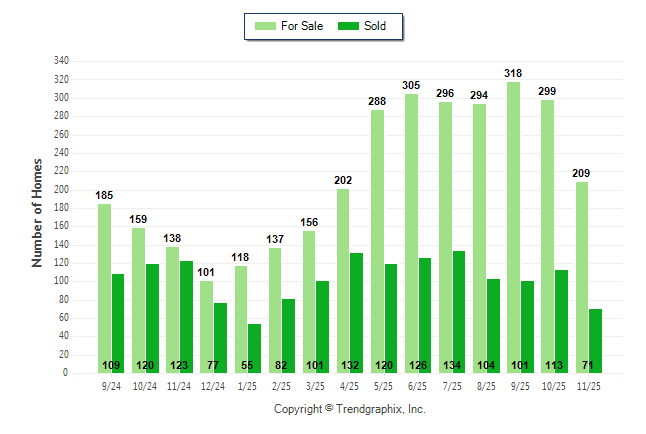The height and width of the screenshot is (434, 646).
Task: Select the 9/24 For Sale bar labeled 185
Action: (x=104, y=288)
